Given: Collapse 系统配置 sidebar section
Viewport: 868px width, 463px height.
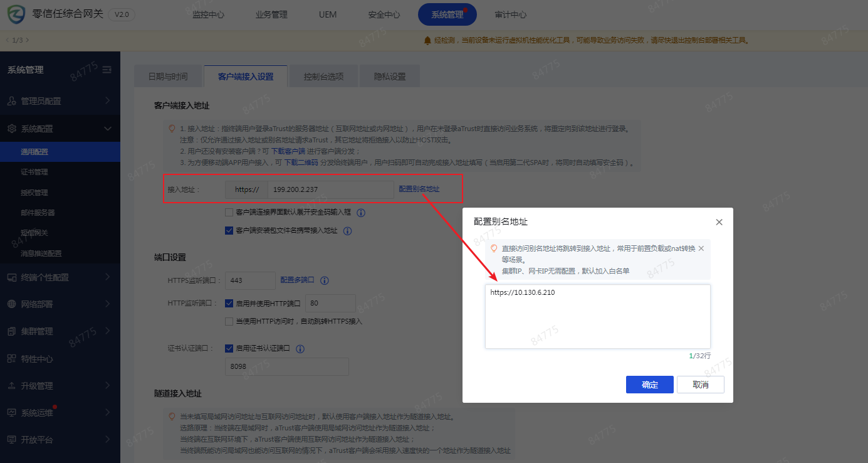Looking at the screenshot, I should (x=60, y=129).
